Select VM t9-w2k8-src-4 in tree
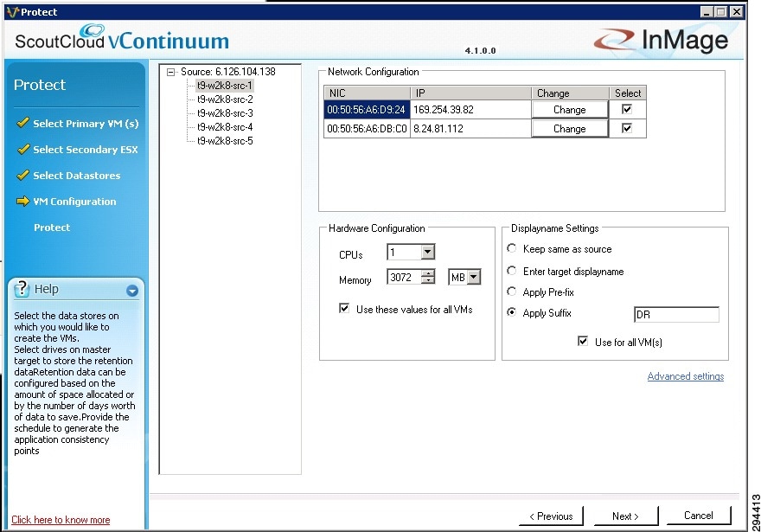The height and width of the screenshot is (532, 761). click(225, 127)
